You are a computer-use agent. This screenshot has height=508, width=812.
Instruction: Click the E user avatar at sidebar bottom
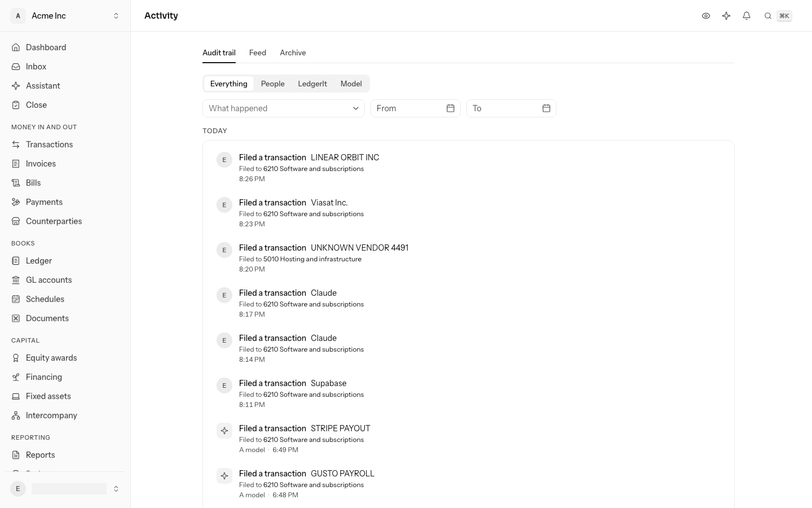click(18, 489)
